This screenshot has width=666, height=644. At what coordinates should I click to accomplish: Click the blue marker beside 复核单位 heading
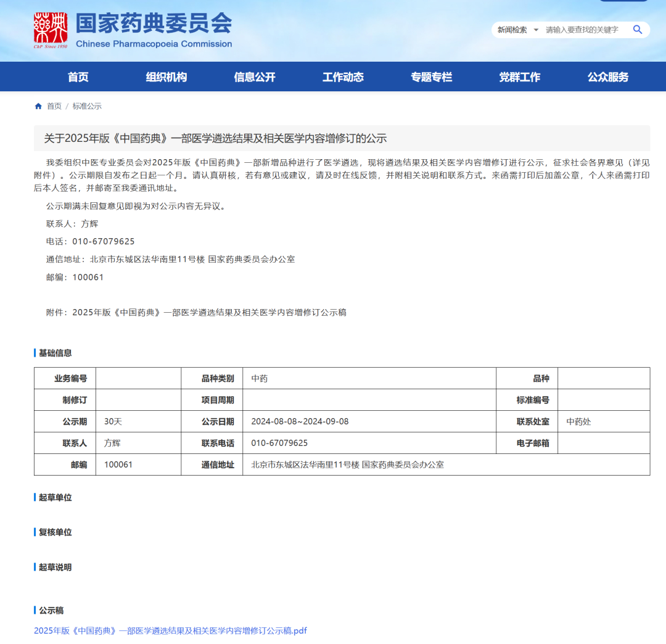[x=34, y=532]
